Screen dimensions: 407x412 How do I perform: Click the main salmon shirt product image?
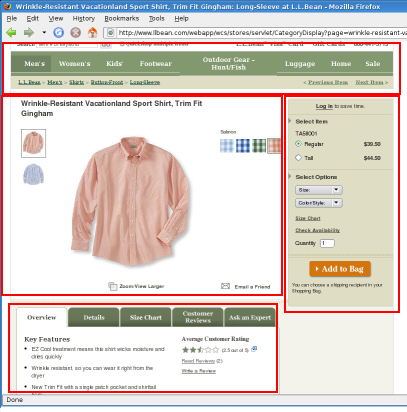[131, 201]
